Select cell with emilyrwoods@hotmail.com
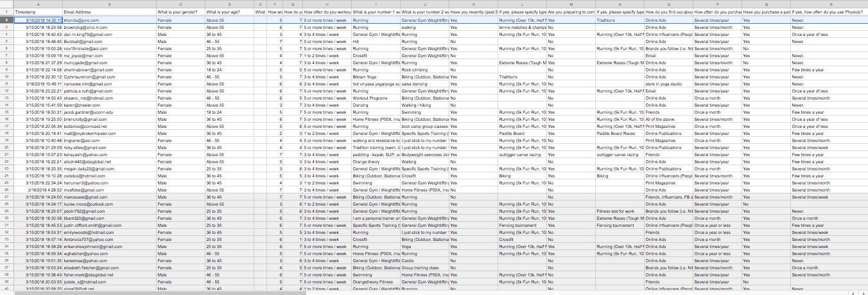Viewport: 868px width, 295px height. 108,233
